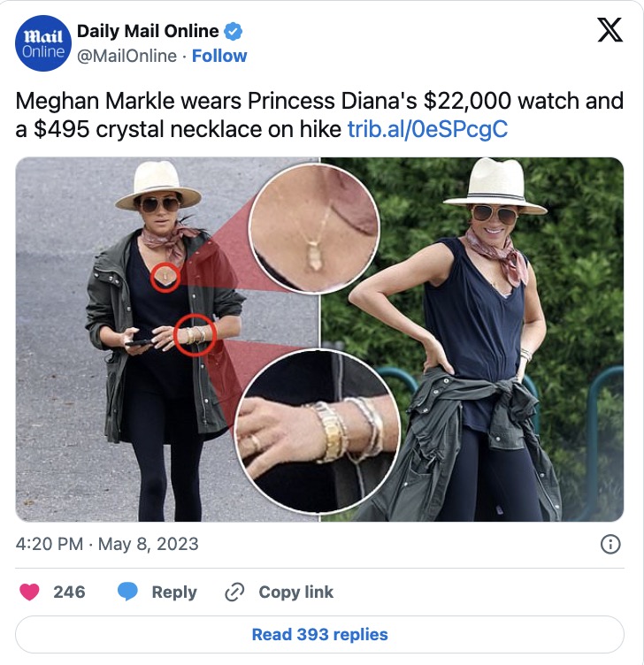Click Read 393 replies button

[x=319, y=634]
